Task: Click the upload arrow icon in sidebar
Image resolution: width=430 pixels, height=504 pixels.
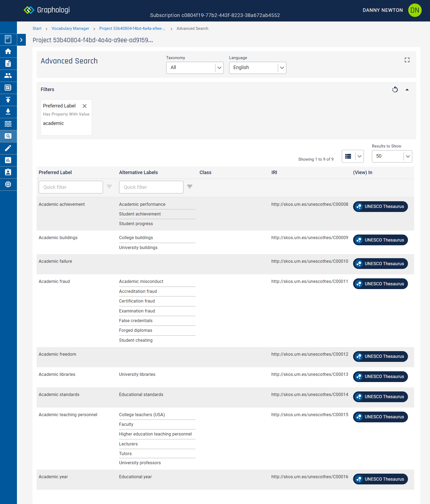Action: pos(8,100)
